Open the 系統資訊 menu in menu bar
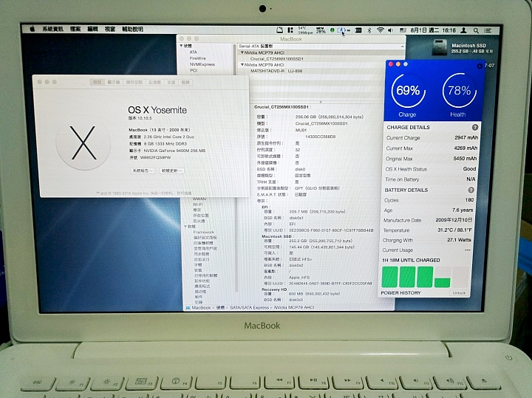532x398 pixels. pyautogui.click(x=52, y=29)
